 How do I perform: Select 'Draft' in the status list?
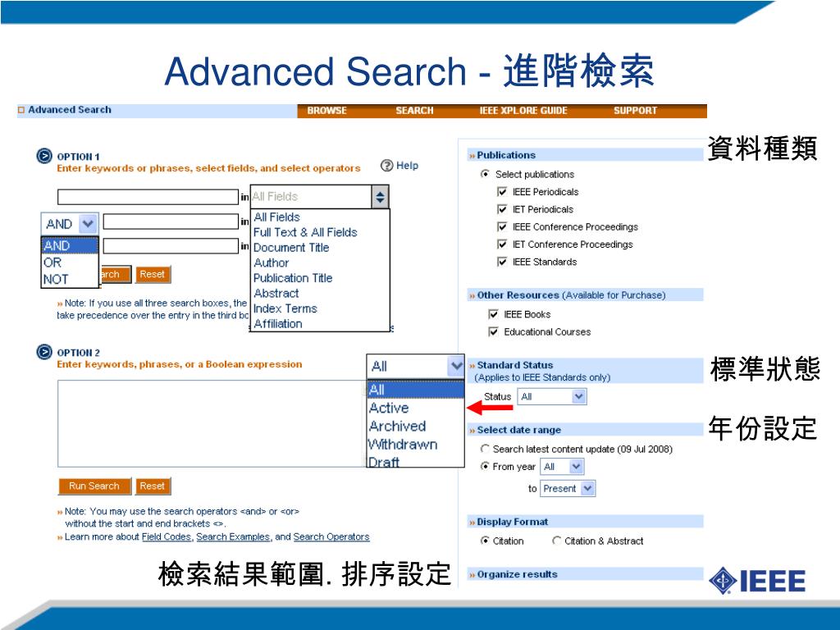pyautogui.click(x=384, y=461)
